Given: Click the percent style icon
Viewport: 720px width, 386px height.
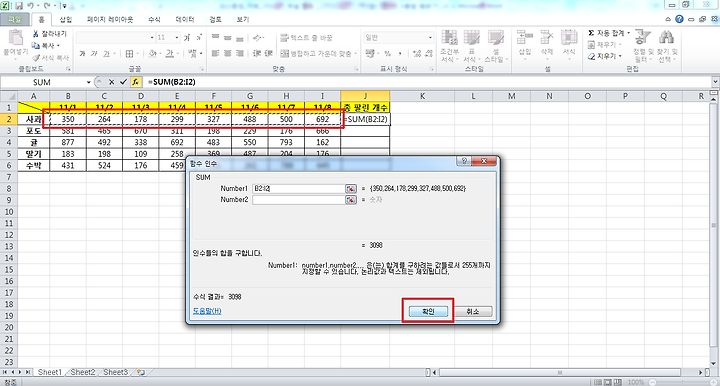Looking at the screenshot, I should point(388,54).
